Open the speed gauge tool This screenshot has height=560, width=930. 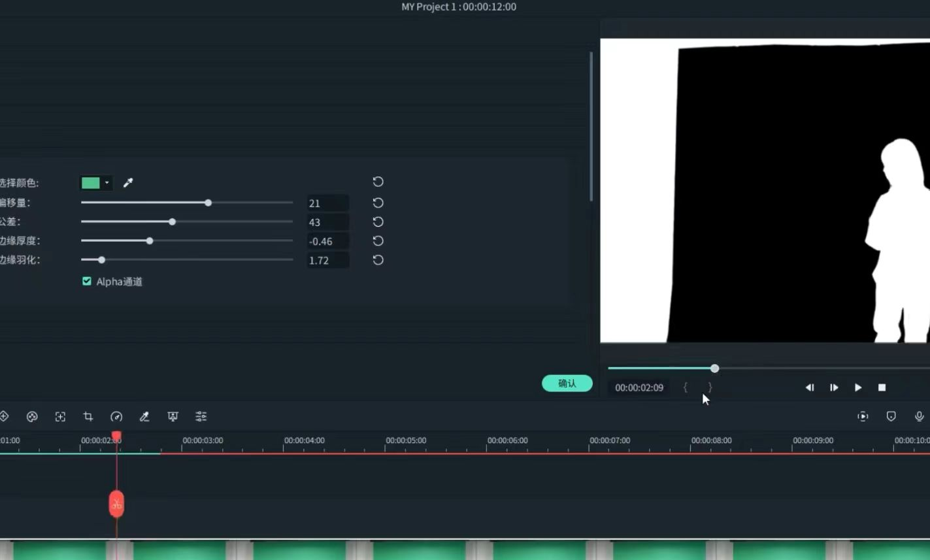coord(116,416)
